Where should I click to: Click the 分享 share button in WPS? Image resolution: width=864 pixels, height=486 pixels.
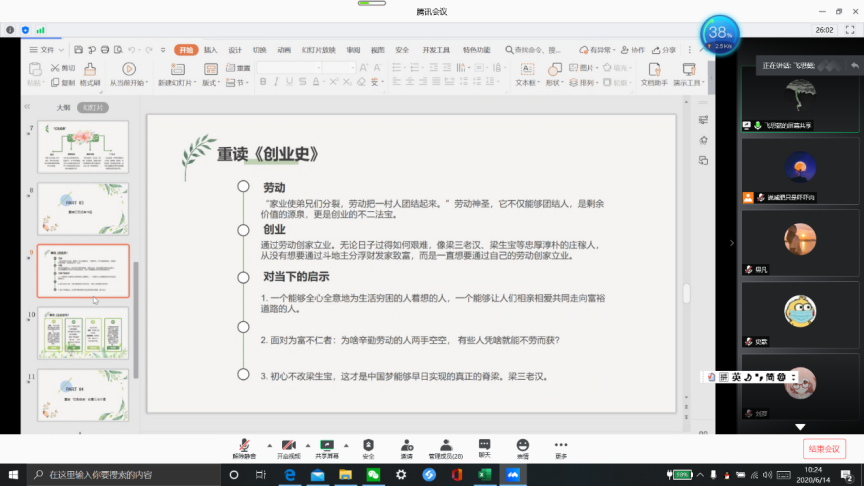pos(665,49)
